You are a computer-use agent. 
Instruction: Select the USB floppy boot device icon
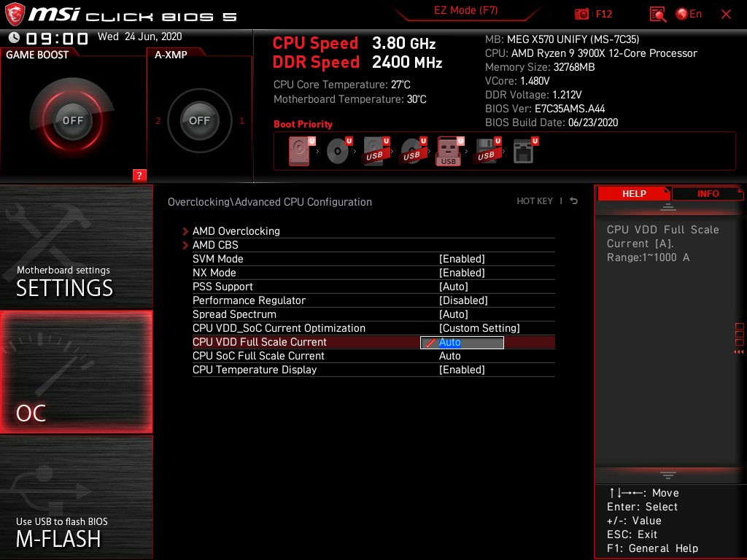click(487, 151)
